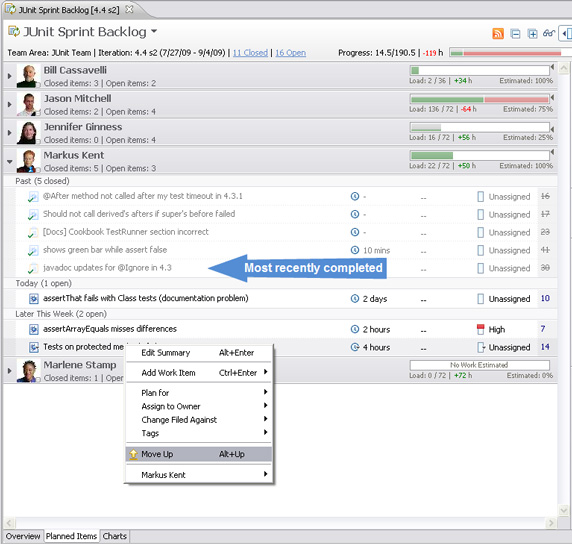This screenshot has width=572, height=544.
Task: Expand Bill Cassavelli's work item group
Action: pos(9,76)
